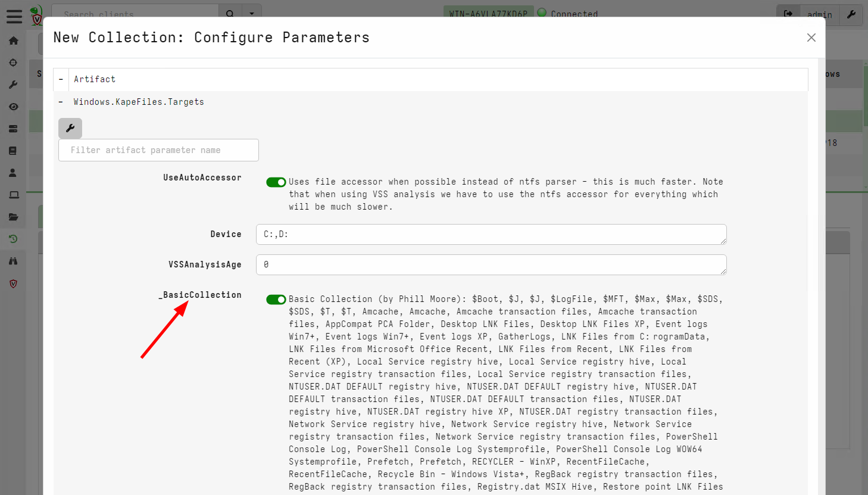
Task: Open the Home dashboard icon in the sidebar
Action: [13, 41]
